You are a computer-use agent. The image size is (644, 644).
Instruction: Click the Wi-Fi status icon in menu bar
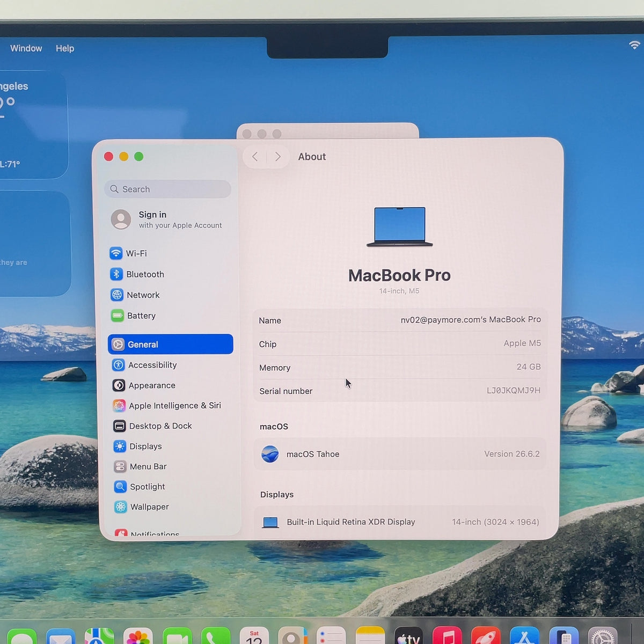pos(634,46)
